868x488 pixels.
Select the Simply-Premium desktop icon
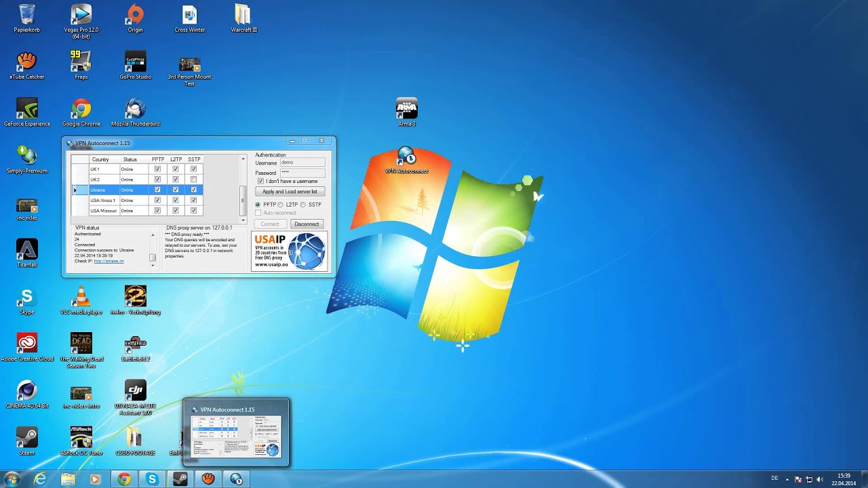tap(27, 160)
